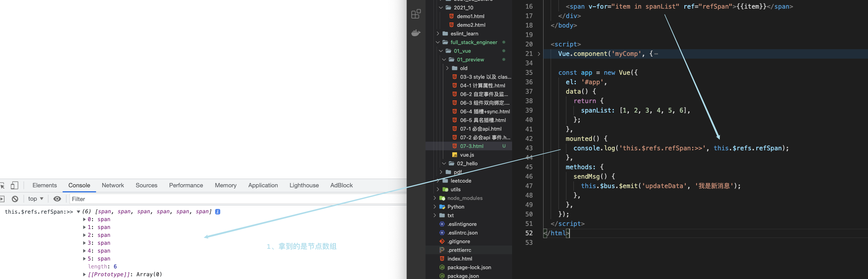Click the HTML icon of 06-5 具名插槽.html
The width and height of the screenshot is (868, 279).
tap(455, 120)
